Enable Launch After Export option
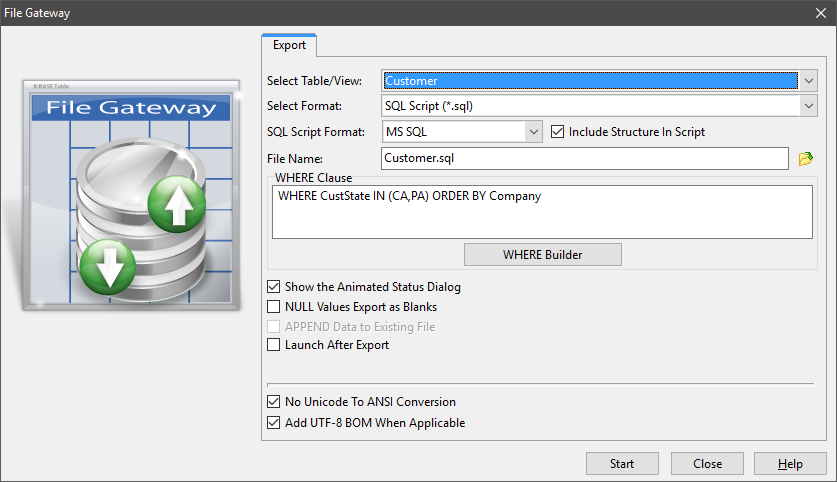 click(274, 345)
